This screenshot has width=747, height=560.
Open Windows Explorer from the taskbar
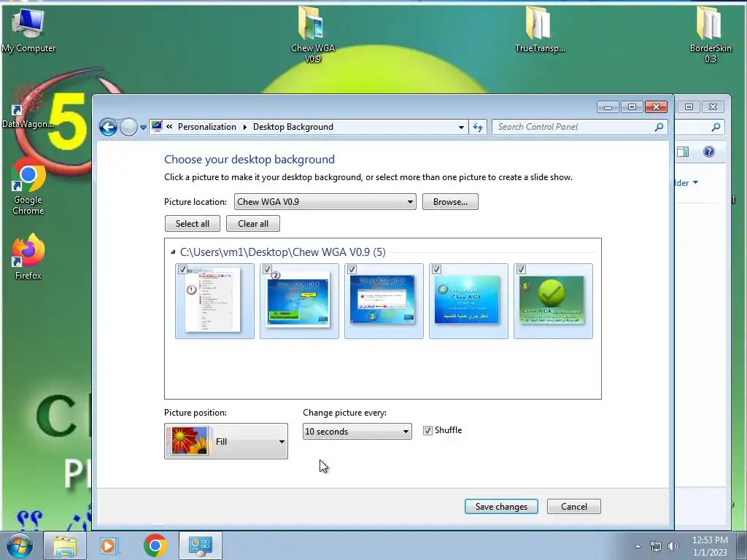pos(65,545)
